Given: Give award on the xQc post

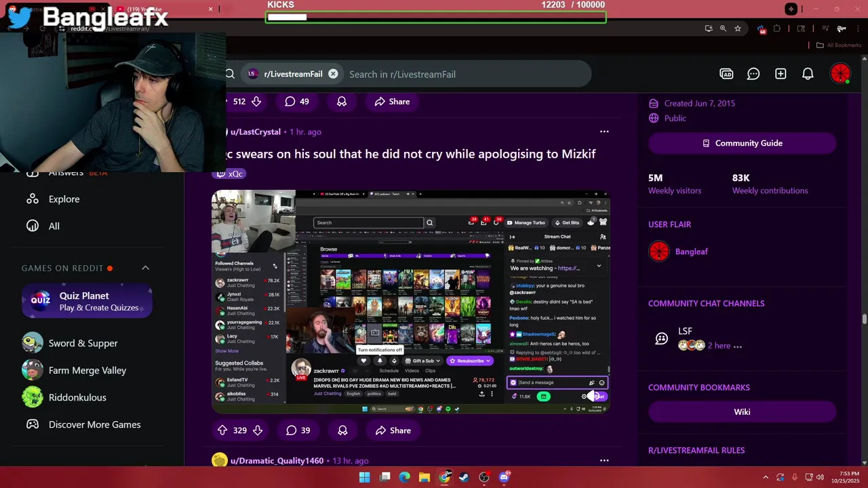Looking at the screenshot, I should coord(342,430).
